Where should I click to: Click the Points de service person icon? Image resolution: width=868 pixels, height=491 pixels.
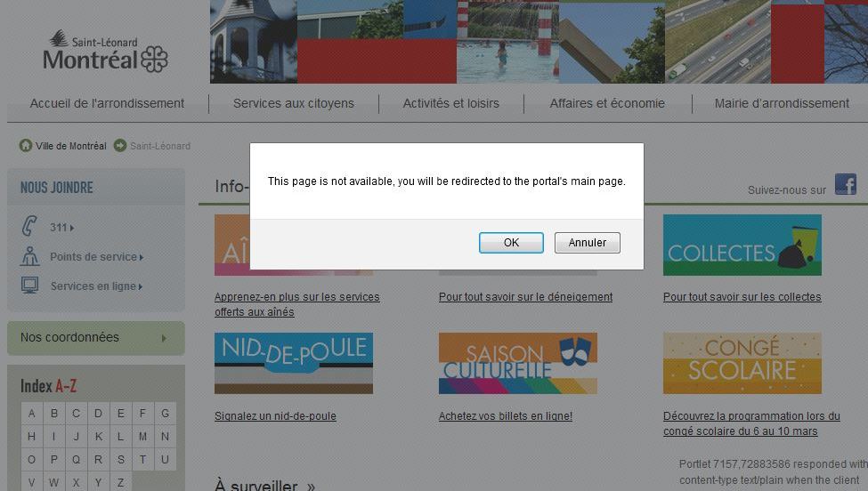[29, 256]
